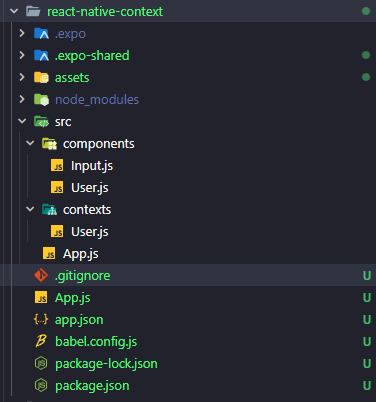Open the babel.config.js file
Viewport: 376px width, 402px height.
(x=96, y=342)
